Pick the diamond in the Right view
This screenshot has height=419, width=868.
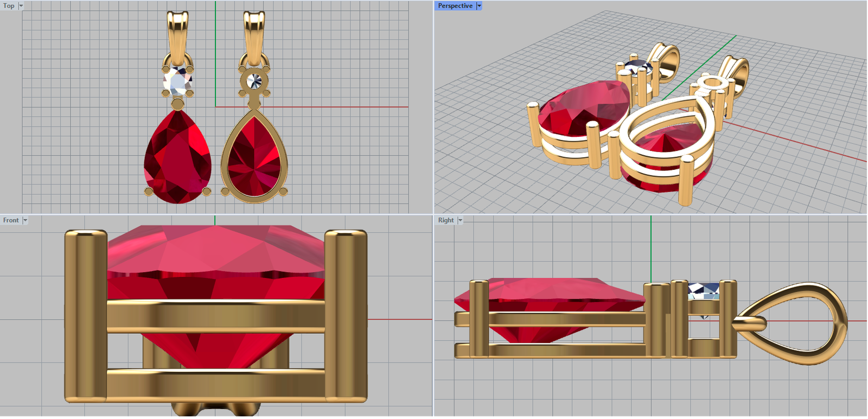tap(704, 290)
